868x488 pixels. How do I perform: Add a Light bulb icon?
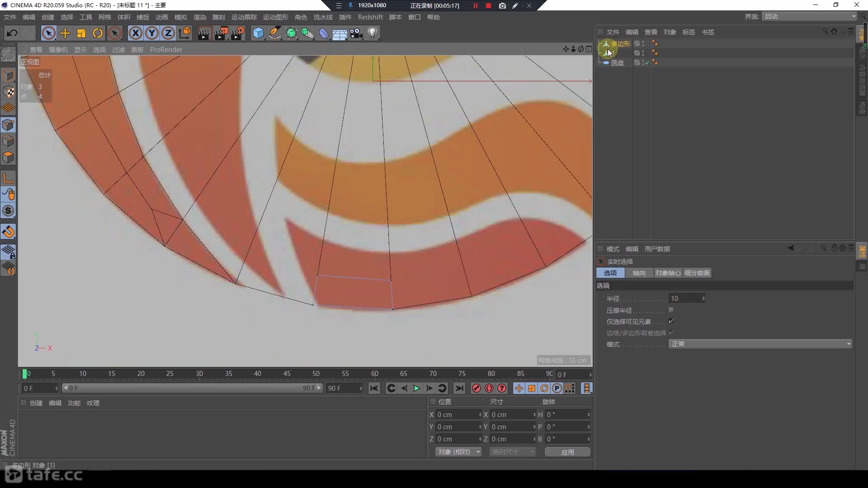click(373, 33)
